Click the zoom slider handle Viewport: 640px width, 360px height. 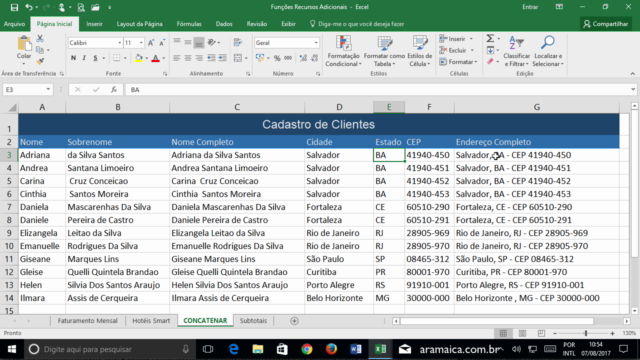tap(586, 333)
